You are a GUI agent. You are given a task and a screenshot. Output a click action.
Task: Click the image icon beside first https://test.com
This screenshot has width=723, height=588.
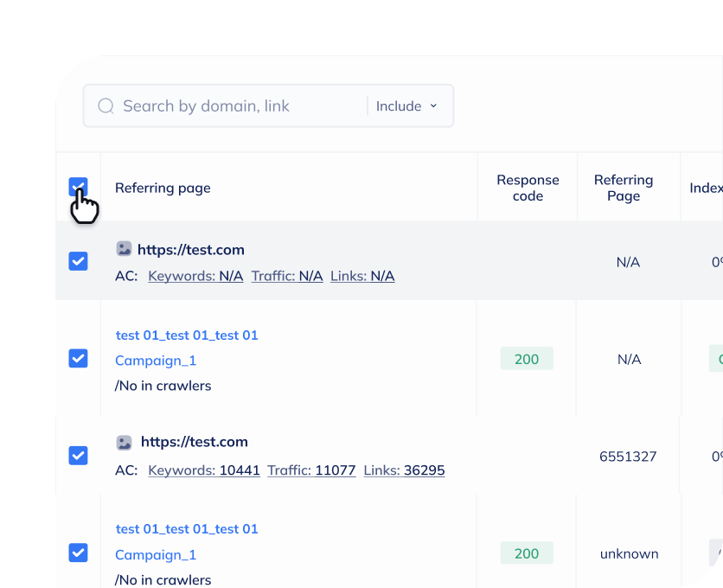[x=125, y=249]
